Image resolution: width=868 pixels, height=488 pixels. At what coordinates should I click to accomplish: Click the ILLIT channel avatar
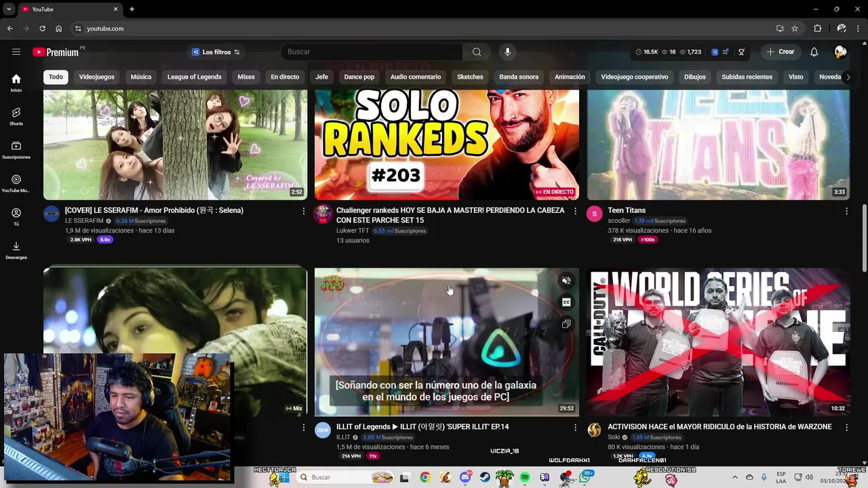(x=323, y=430)
